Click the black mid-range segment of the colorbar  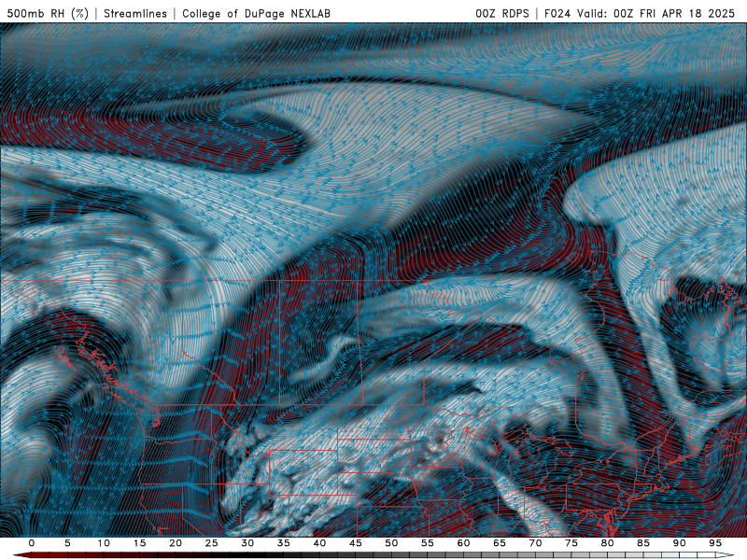click(247, 555)
